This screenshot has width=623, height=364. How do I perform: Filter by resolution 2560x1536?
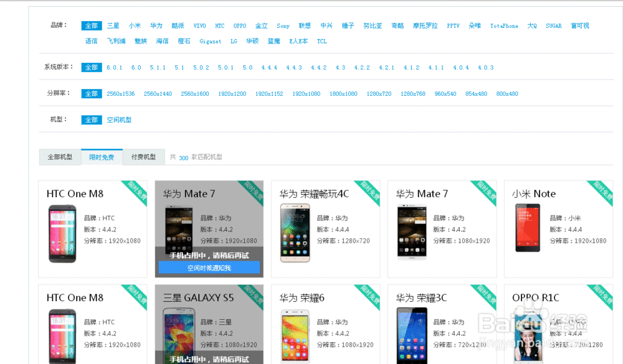120,94
